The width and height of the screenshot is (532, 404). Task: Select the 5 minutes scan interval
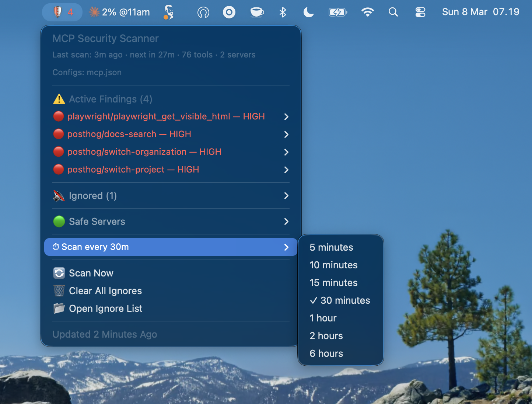click(331, 247)
